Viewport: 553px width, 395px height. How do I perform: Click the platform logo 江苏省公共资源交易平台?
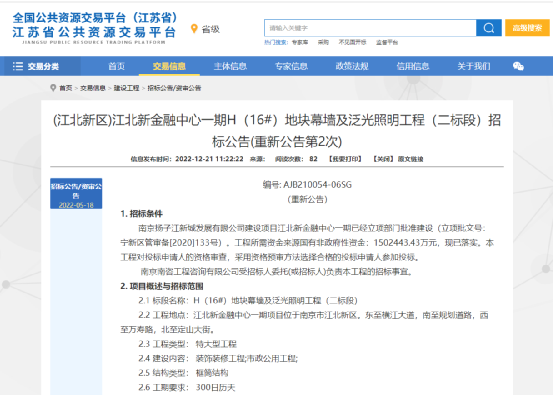pyautogui.click(x=94, y=28)
